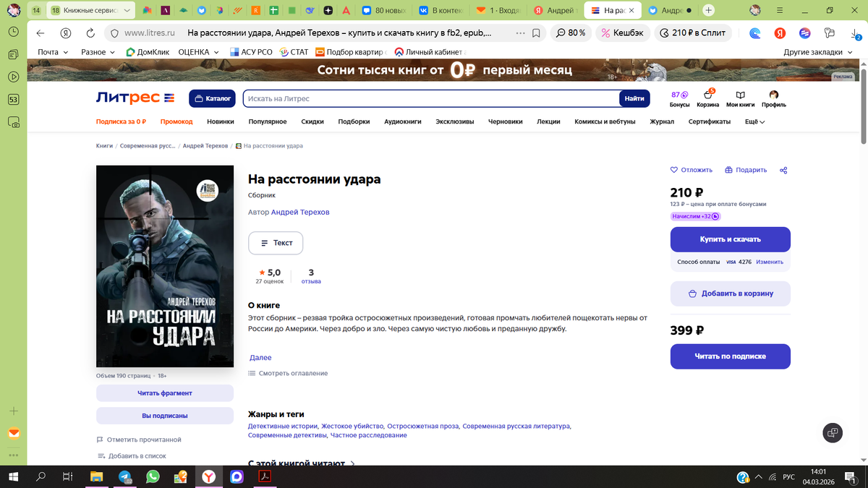Click the 80 % zoom indicator
This screenshot has width=868, height=488.
click(x=569, y=33)
